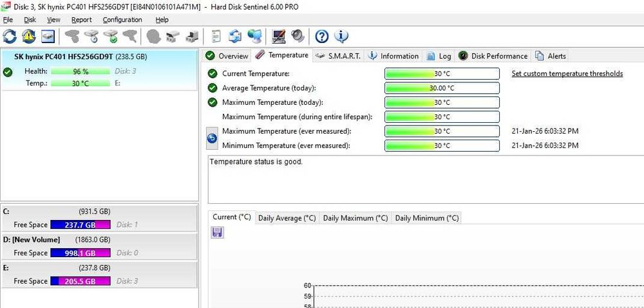
Task: Click green check icon beside Average Temperature (today)
Action: click(213, 87)
